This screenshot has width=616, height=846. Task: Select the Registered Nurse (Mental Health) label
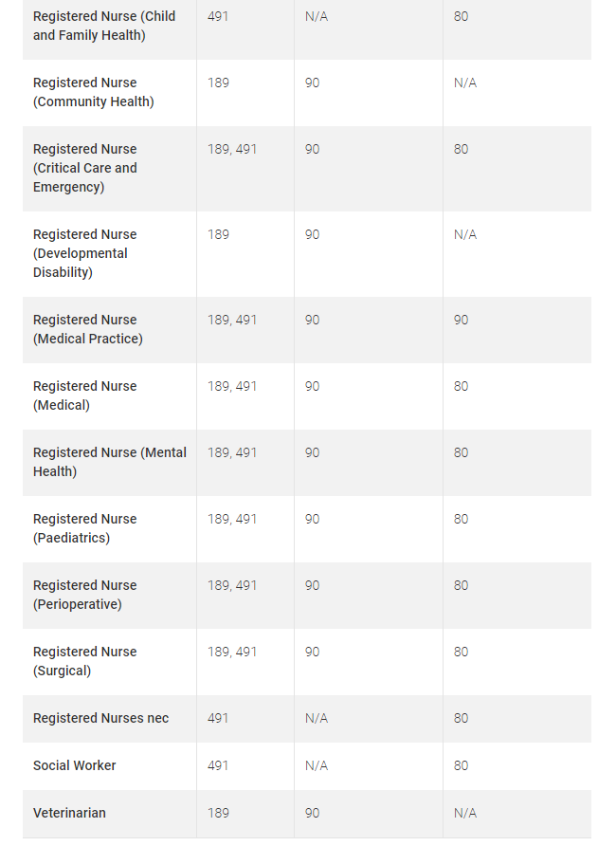[x=110, y=462]
